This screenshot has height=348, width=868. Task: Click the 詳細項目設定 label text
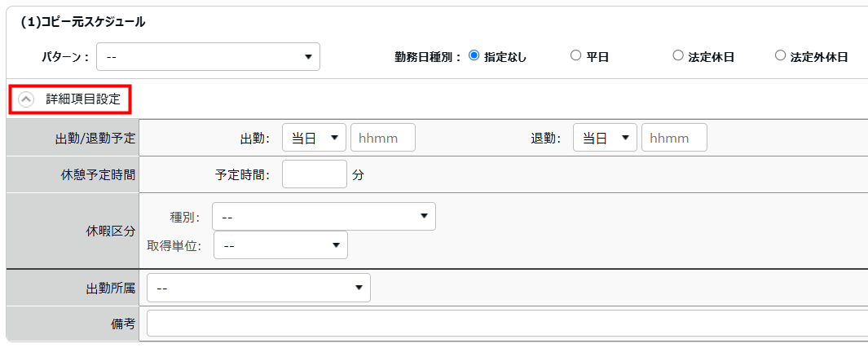(x=82, y=99)
